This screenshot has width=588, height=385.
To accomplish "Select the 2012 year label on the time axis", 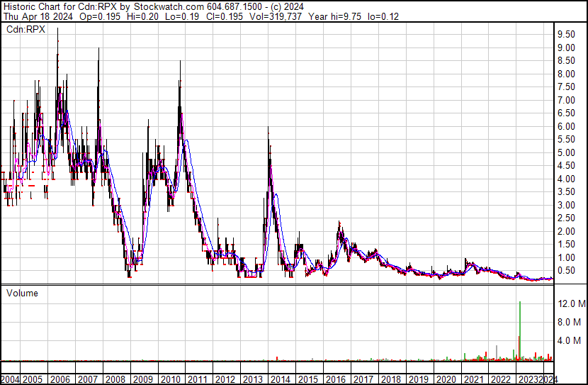I will [x=225, y=379].
